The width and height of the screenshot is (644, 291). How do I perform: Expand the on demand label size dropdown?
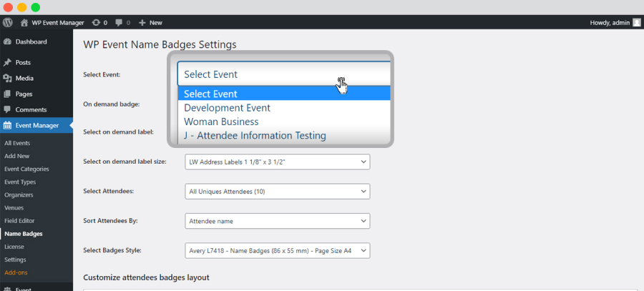(x=278, y=162)
